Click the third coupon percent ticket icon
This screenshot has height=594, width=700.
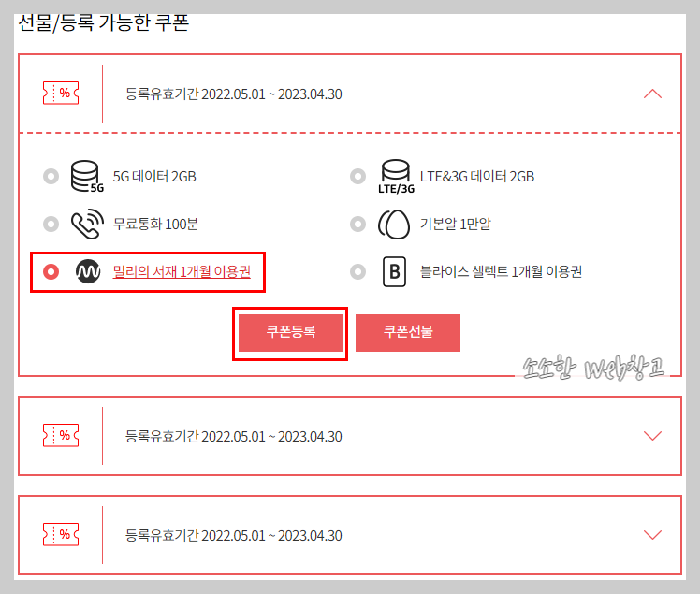[x=61, y=534]
